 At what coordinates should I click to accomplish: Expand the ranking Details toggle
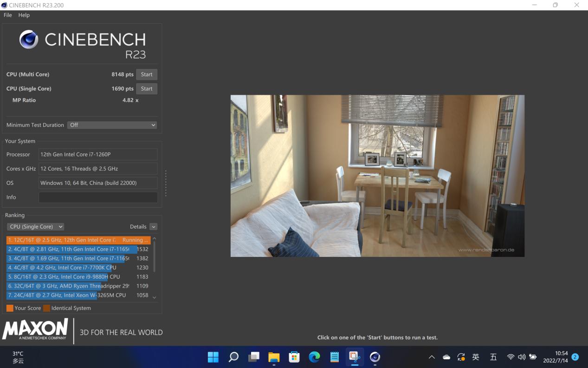153,227
